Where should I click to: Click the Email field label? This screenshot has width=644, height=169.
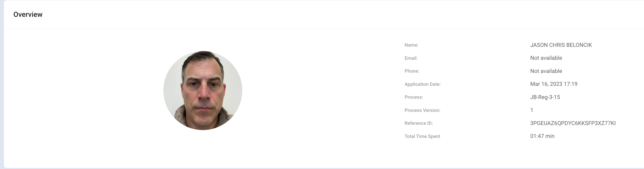point(411,58)
